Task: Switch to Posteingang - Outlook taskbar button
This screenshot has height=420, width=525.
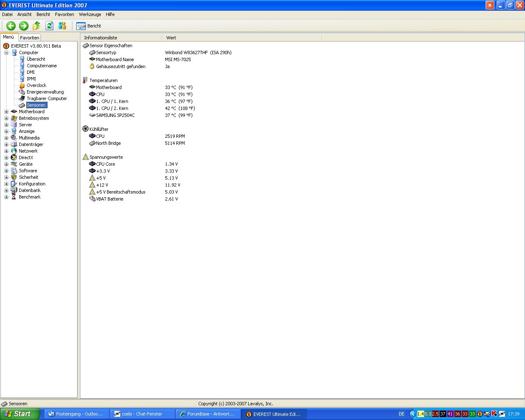Action: pos(77,414)
